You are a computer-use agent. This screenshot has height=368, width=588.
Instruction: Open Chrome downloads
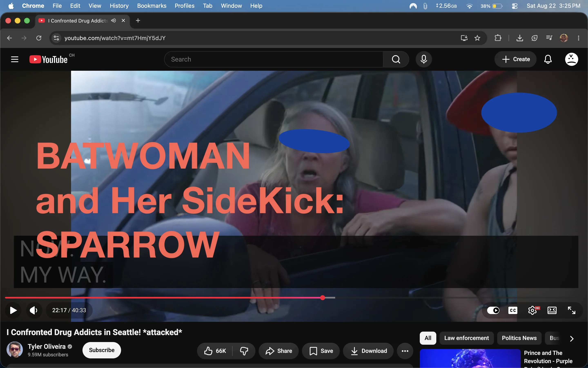click(519, 38)
